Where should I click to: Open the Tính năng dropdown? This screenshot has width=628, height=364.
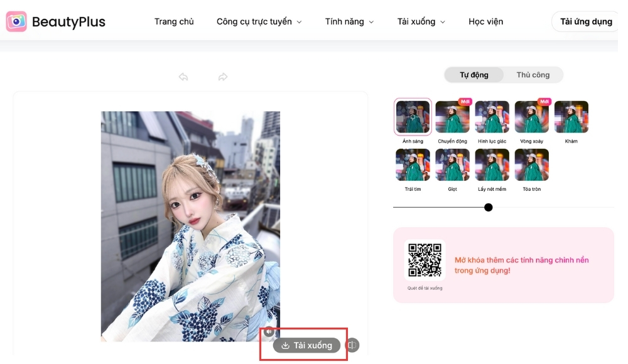tap(349, 22)
